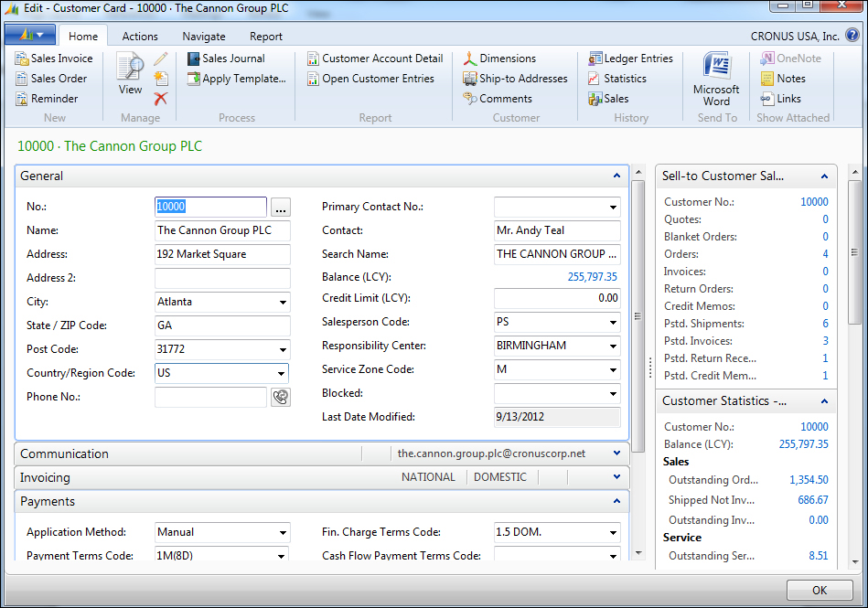
Task: Switch to the Actions ribbon tab
Action: coord(140,36)
